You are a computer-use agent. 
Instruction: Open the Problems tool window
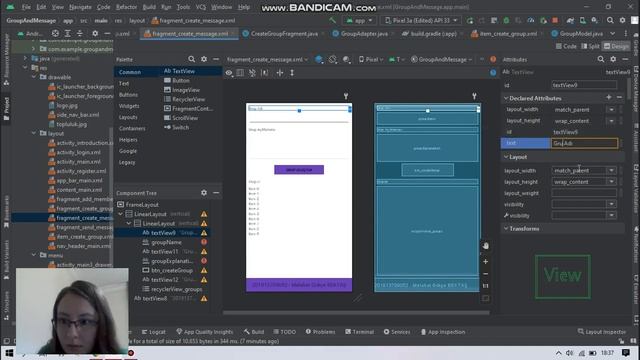[x=320, y=332]
